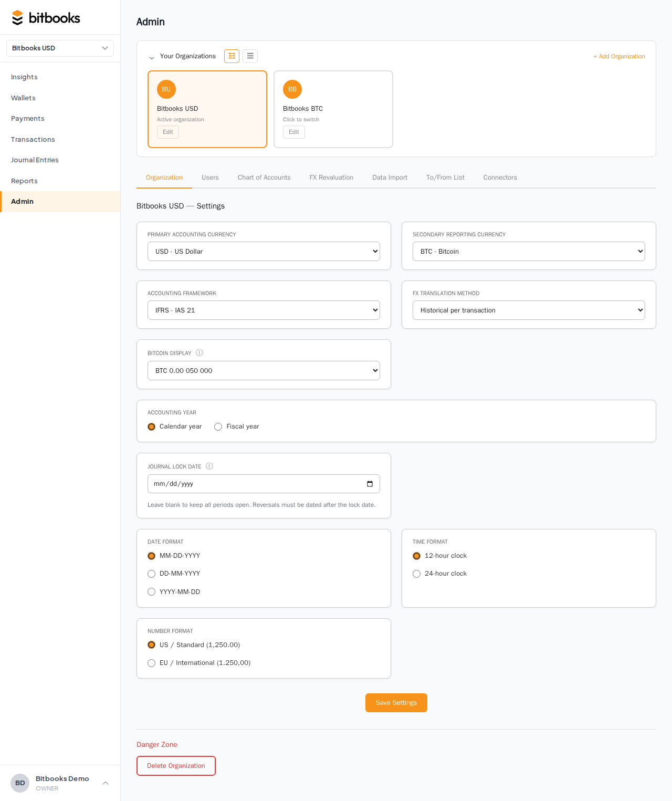The image size is (672, 801).
Task: Select EU / International number format
Action: 151,663
